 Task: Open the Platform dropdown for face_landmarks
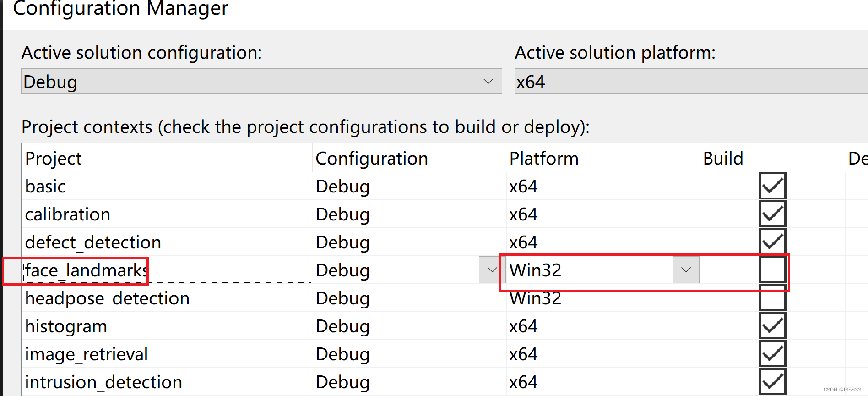[685, 270]
